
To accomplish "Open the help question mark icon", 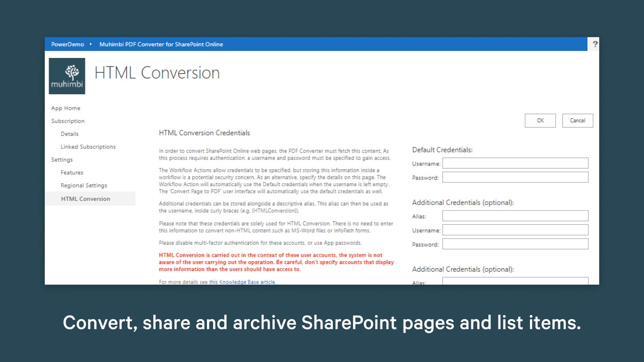I will pyautogui.click(x=595, y=44).
